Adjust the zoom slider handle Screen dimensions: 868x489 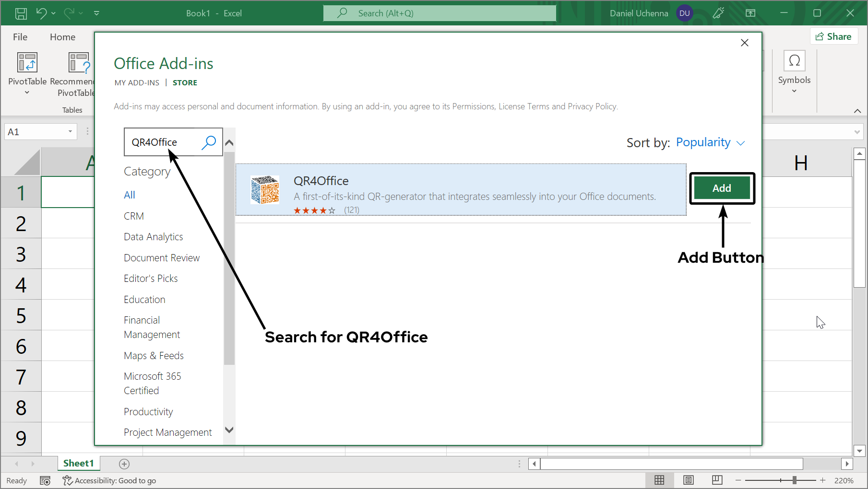(795, 480)
